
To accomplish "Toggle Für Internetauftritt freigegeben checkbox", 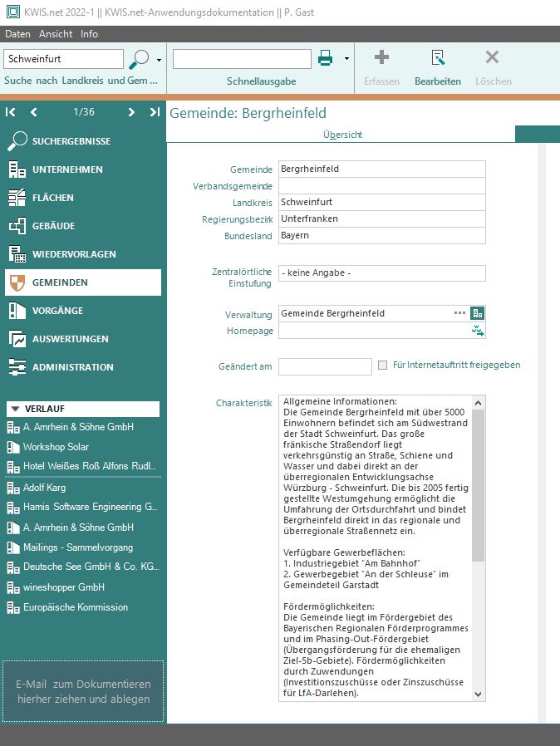I will point(382,365).
